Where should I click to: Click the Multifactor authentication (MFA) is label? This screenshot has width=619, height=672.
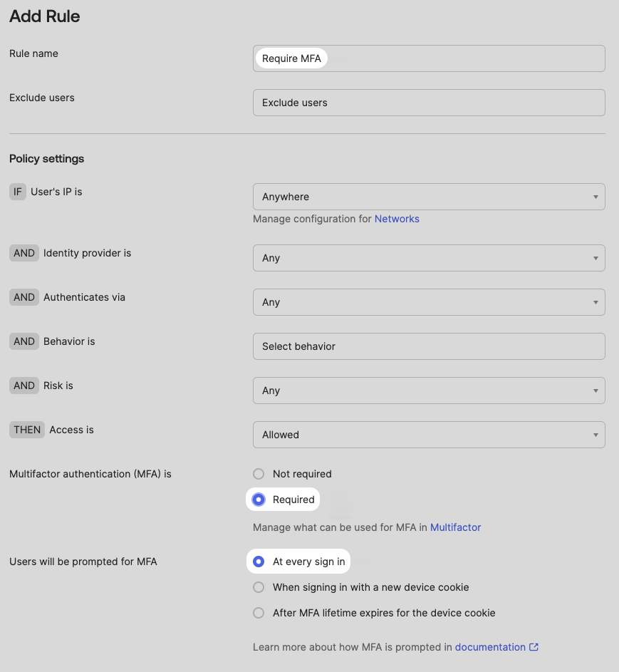click(90, 474)
